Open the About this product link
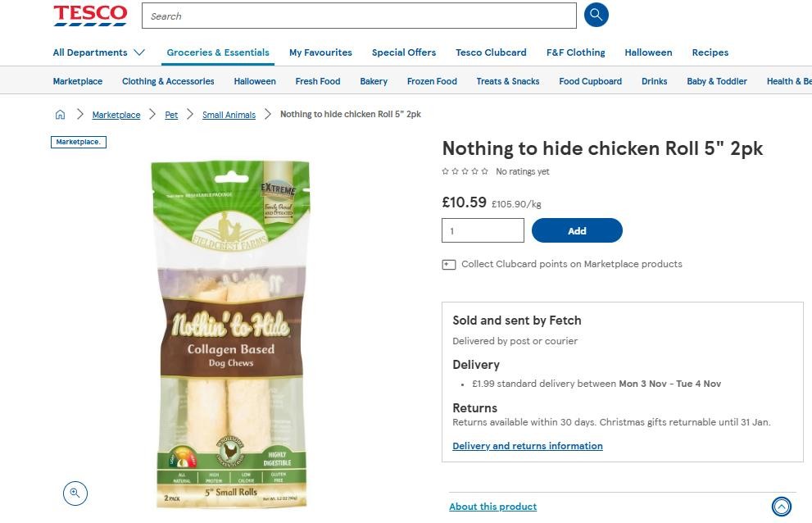Image resolution: width=812 pixels, height=523 pixels. click(x=493, y=507)
